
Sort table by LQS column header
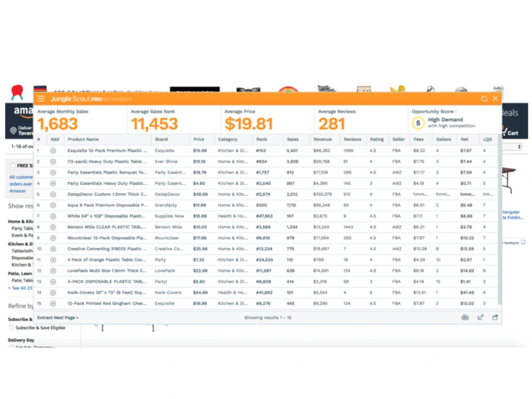click(x=487, y=139)
